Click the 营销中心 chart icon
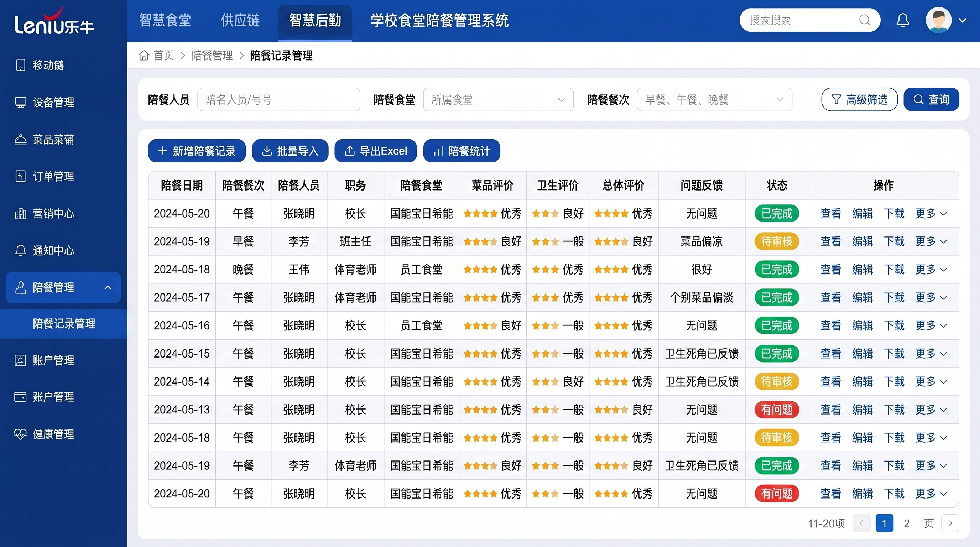The width and height of the screenshot is (980, 547). click(21, 214)
